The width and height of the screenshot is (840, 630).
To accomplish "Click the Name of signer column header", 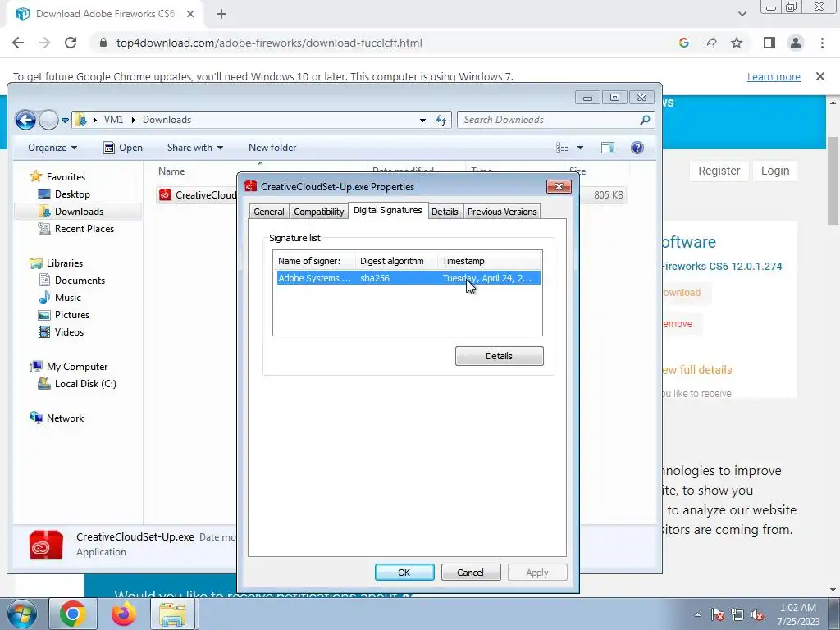I will click(x=315, y=261).
